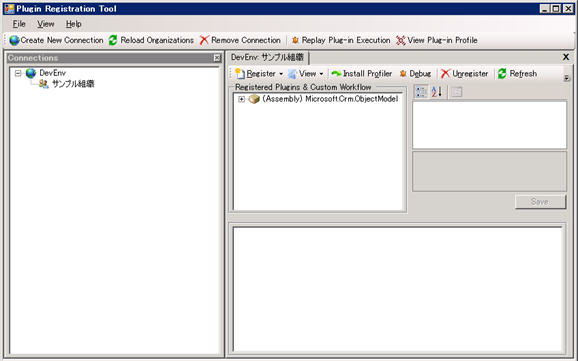578x361 pixels.
Task: Click the View toolbar icon
Action: 292,73
